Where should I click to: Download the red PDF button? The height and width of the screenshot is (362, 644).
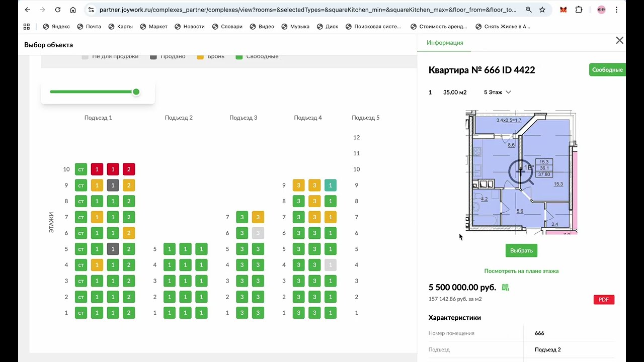tap(604, 300)
